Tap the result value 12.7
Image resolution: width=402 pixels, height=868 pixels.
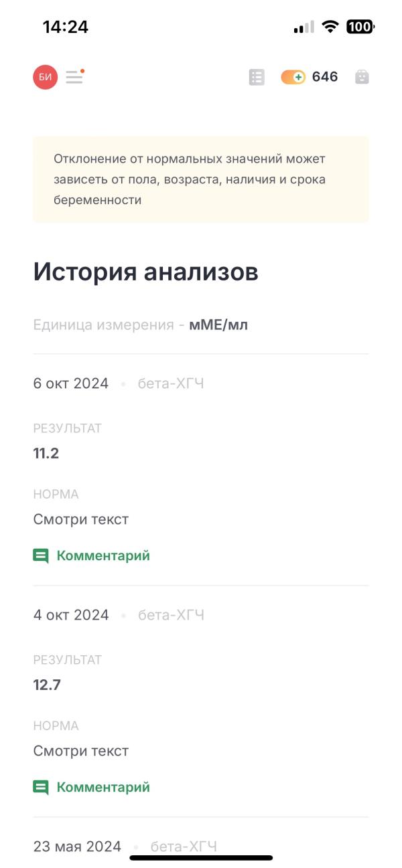click(x=47, y=685)
